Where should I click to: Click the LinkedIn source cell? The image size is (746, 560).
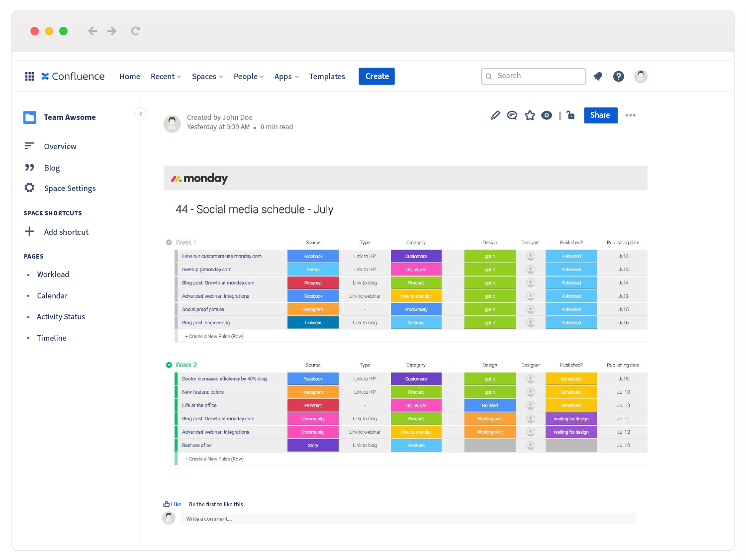313,323
